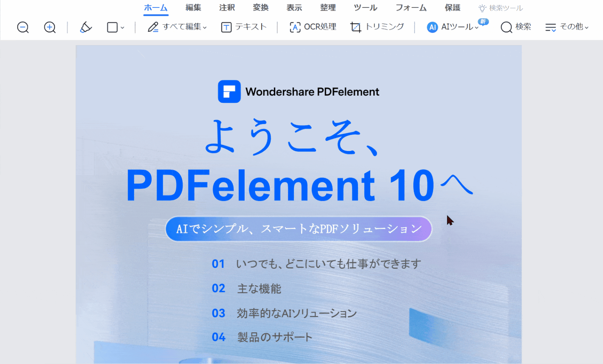This screenshot has height=364, width=603.
Task: Open the AIツール dropdown chevron
Action: click(x=477, y=28)
